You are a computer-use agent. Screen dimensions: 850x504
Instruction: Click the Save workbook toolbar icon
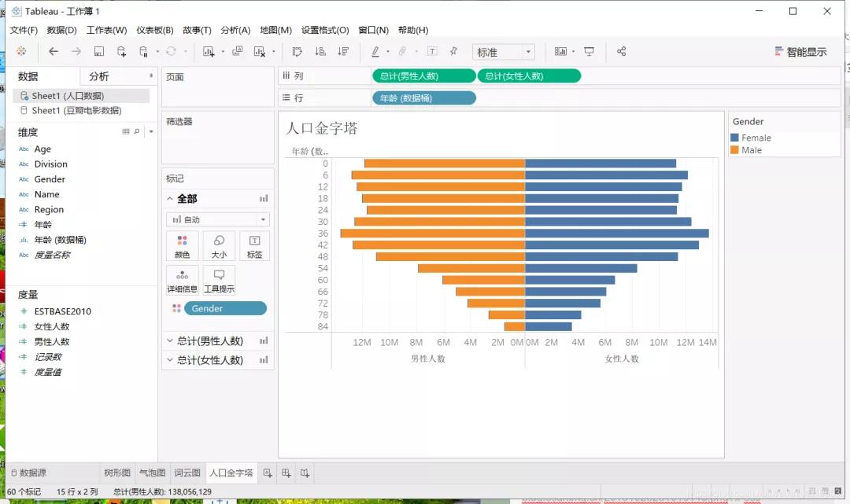tap(98, 51)
